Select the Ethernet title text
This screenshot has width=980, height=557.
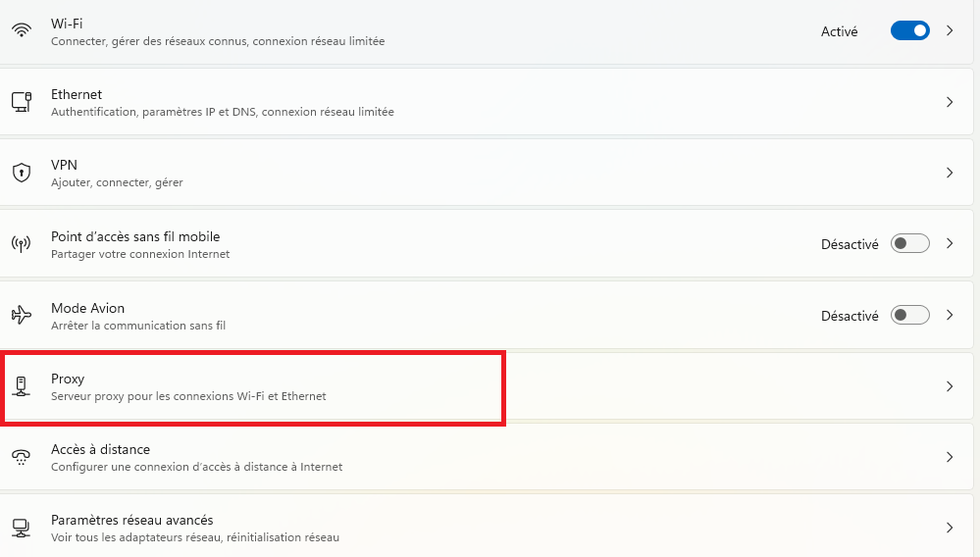[x=77, y=94]
